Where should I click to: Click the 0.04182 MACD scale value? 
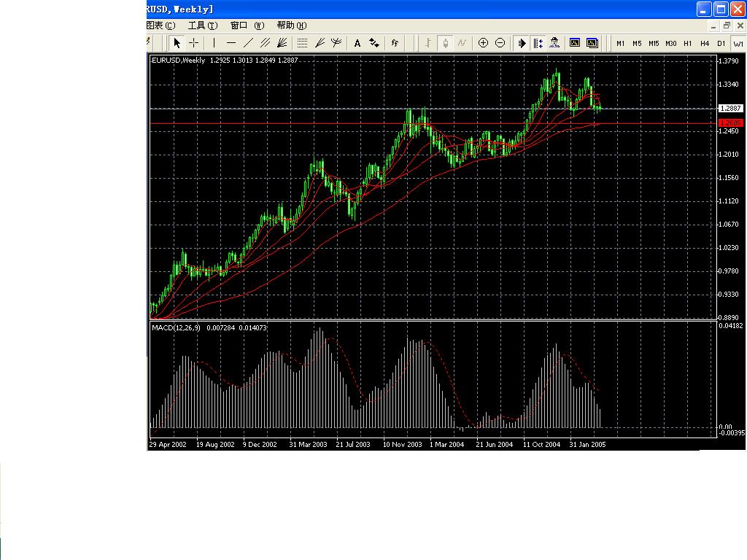[731, 326]
